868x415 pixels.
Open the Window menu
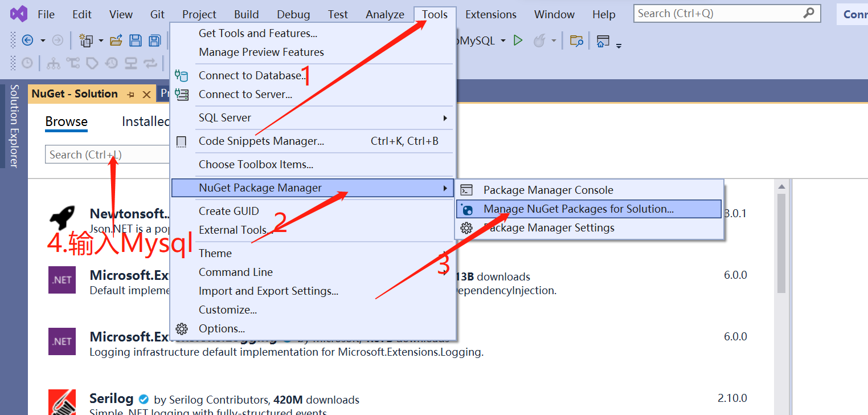coord(554,14)
